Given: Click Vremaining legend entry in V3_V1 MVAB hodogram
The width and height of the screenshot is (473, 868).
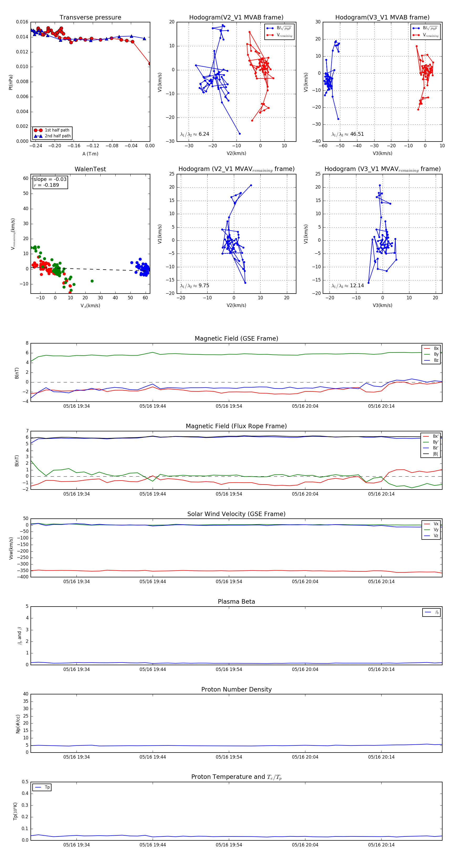Looking at the screenshot, I should (425, 35).
